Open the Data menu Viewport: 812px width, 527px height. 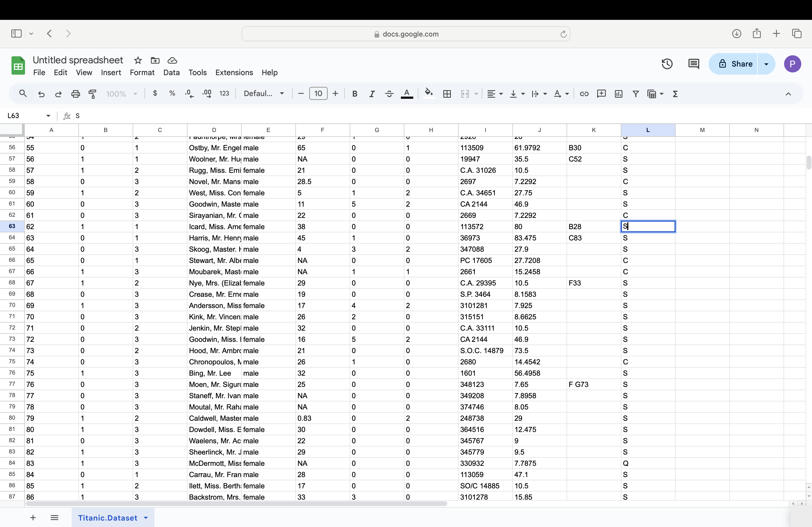click(171, 72)
